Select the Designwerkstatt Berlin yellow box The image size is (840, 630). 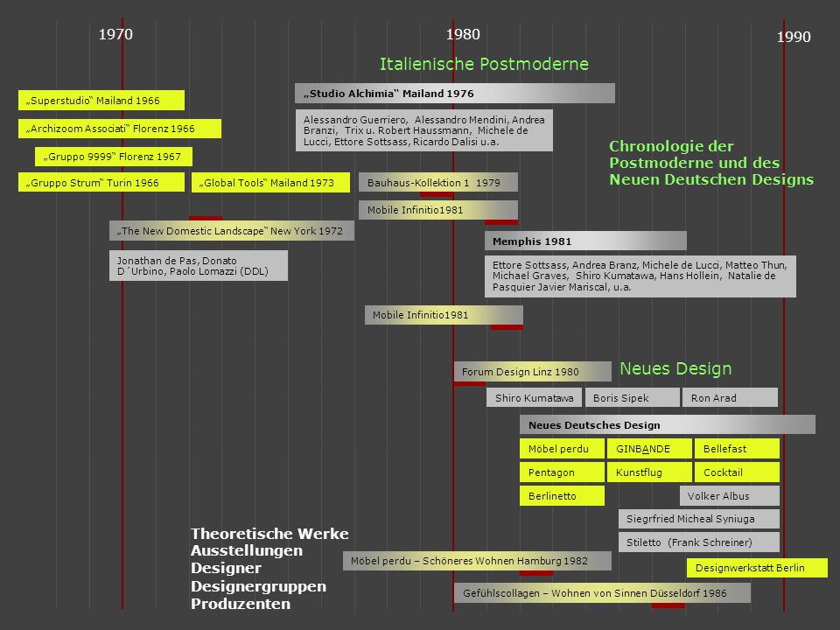pos(757,568)
